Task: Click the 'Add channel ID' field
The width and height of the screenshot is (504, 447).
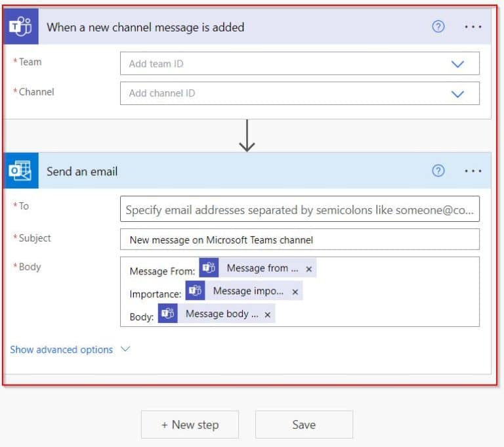Action: [299, 93]
